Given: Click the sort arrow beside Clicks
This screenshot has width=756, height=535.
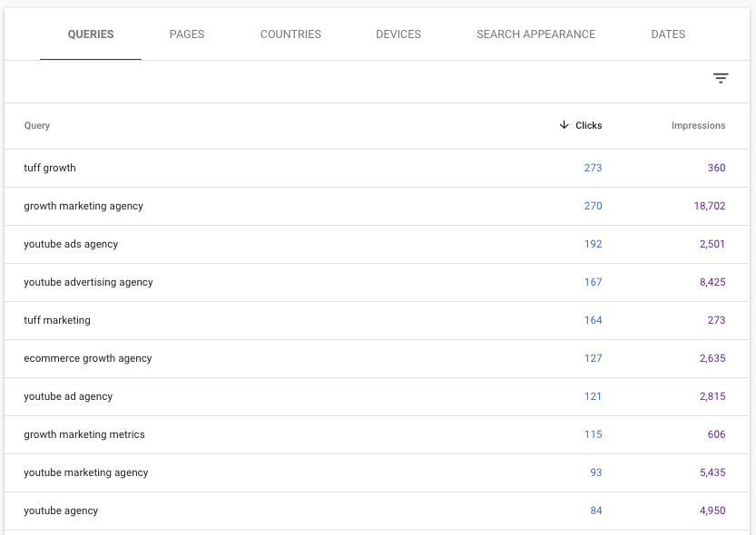Looking at the screenshot, I should tap(565, 125).
